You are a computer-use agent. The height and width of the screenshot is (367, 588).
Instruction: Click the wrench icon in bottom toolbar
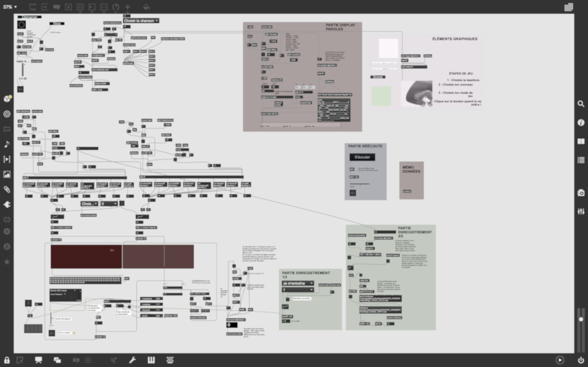[x=133, y=360]
